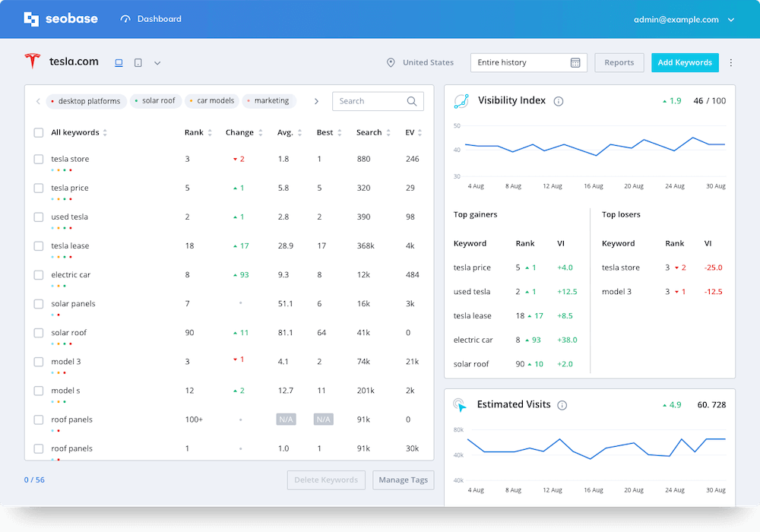Sort by All keywords column arrows
Image resolution: width=760 pixels, height=532 pixels.
tap(105, 133)
